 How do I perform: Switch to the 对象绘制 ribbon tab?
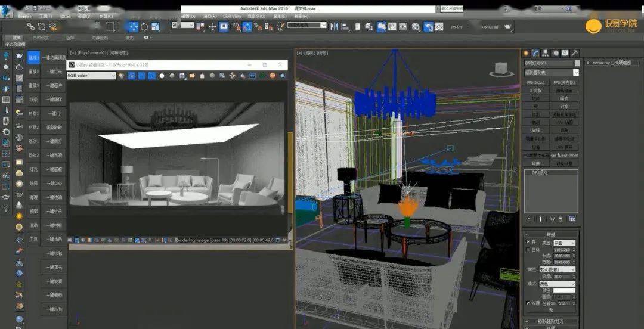(100, 38)
